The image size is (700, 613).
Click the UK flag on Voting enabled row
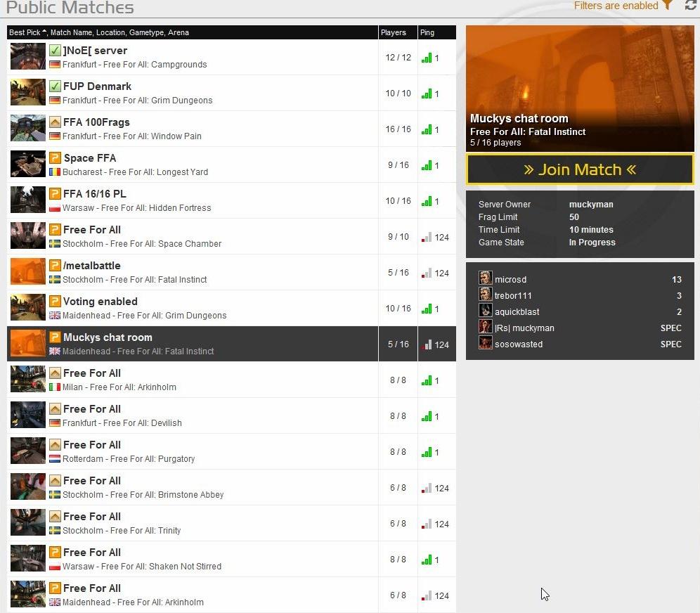click(55, 315)
